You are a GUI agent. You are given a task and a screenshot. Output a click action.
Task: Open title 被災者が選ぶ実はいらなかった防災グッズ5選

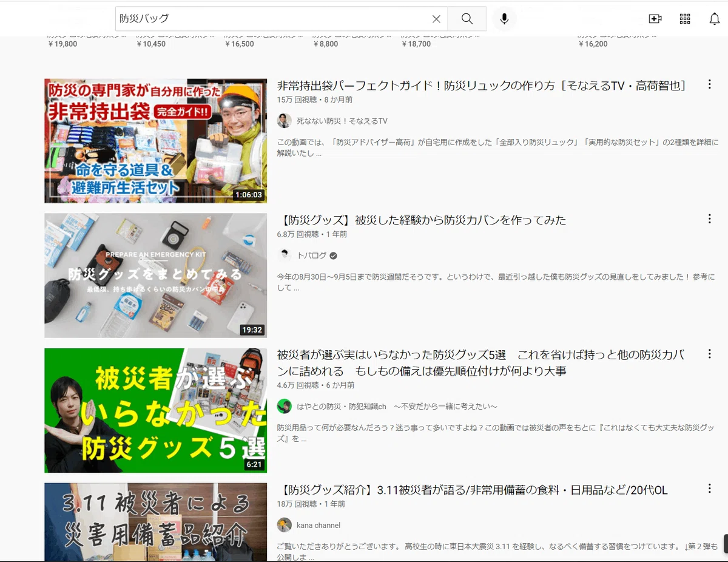(x=481, y=362)
